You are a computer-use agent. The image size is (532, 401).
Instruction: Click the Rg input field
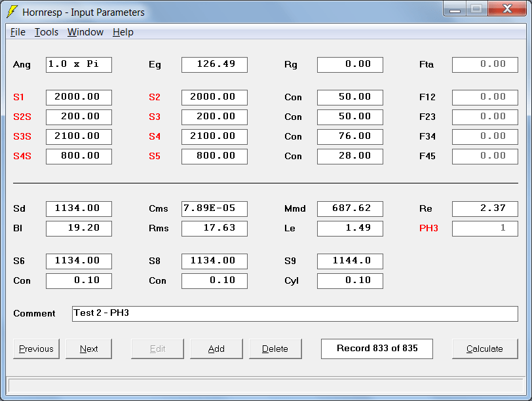click(x=350, y=65)
